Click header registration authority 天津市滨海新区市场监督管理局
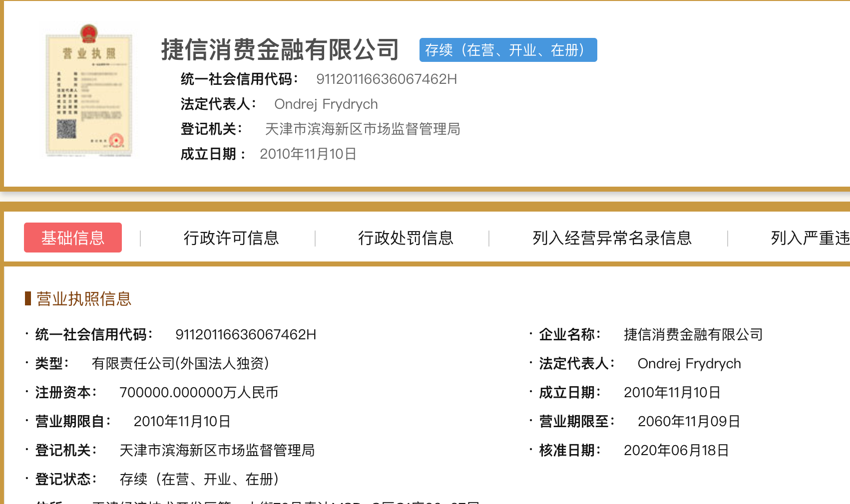850x504 pixels. click(363, 129)
